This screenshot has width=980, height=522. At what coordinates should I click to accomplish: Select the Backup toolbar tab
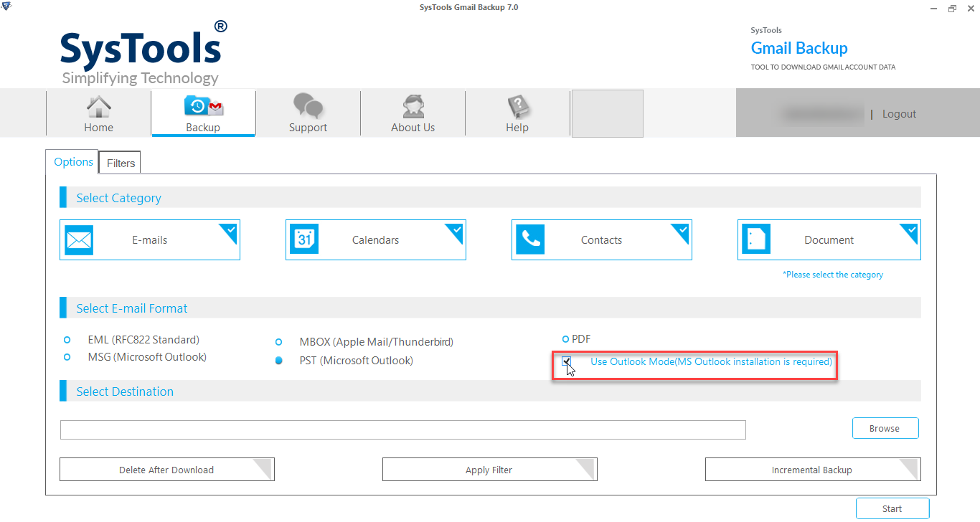(203, 113)
